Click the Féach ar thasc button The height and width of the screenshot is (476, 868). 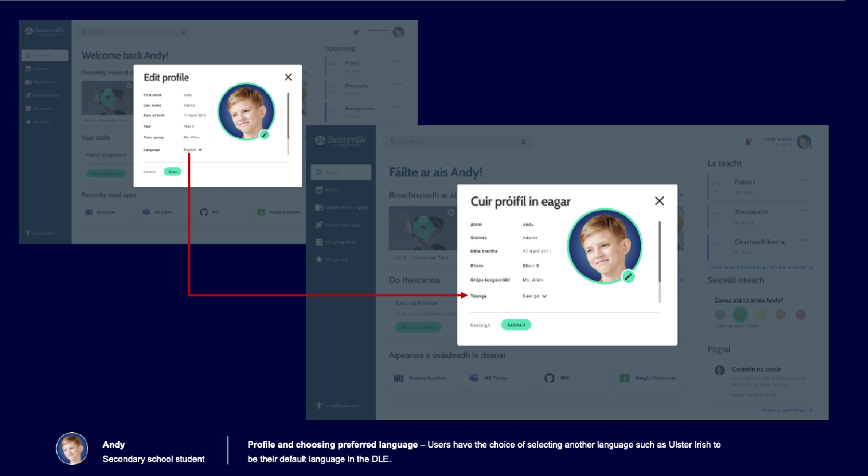(x=418, y=327)
